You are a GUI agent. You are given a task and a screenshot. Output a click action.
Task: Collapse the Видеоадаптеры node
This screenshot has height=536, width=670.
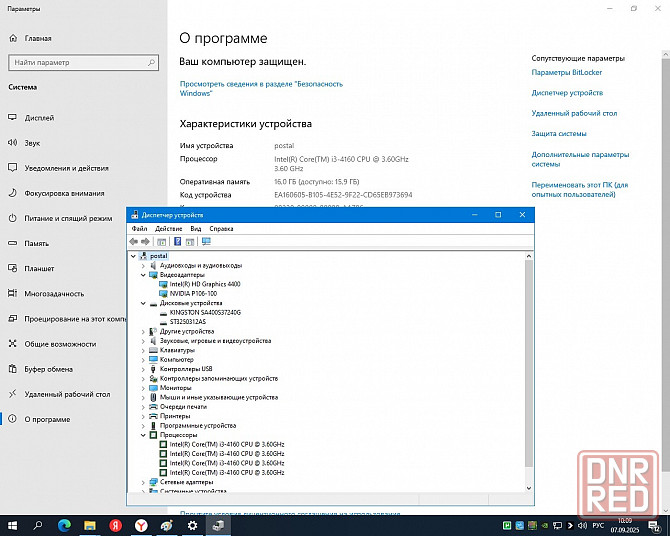tap(143, 275)
